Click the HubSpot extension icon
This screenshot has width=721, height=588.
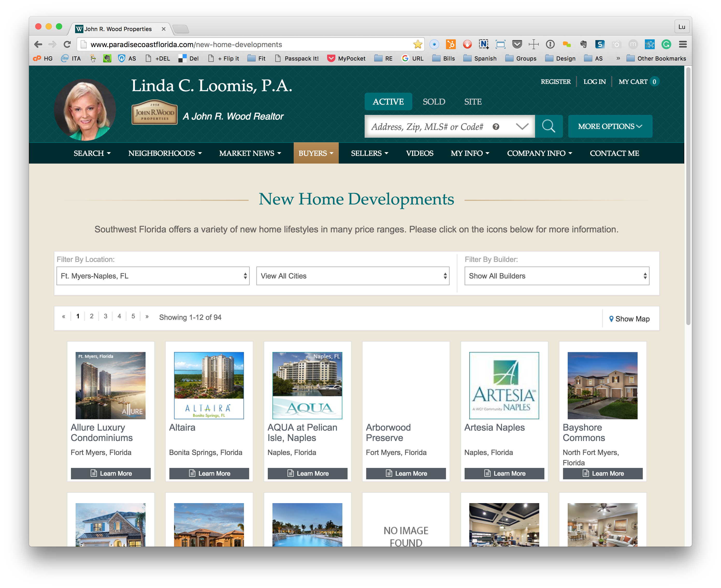(451, 44)
